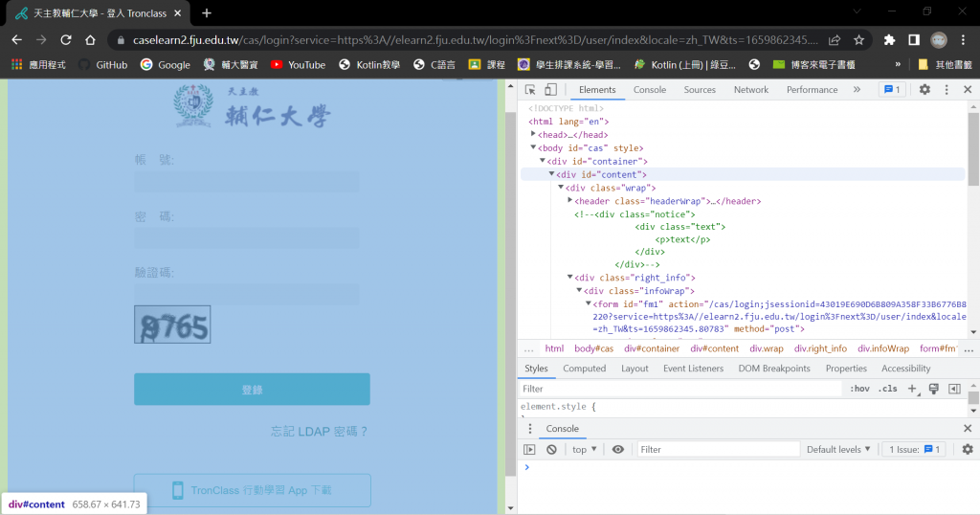Image resolution: width=980 pixels, height=515 pixels.
Task: Toggle the device toolbar icon
Action: (x=550, y=89)
